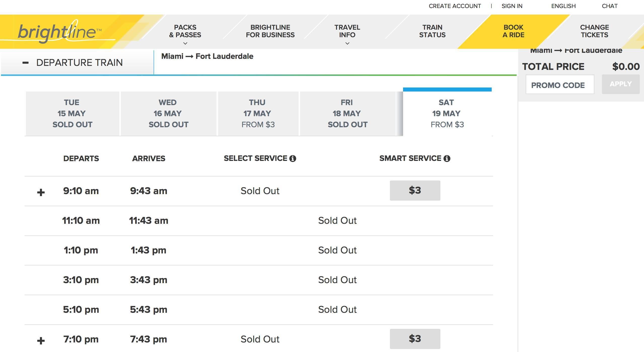Collapse the Departure Train section
Screen dimensions: 644x352
[x=25, y=63]
